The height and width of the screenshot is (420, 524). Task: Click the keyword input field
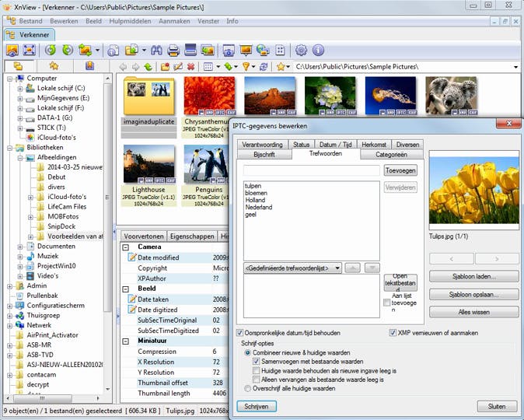(311, 170)
